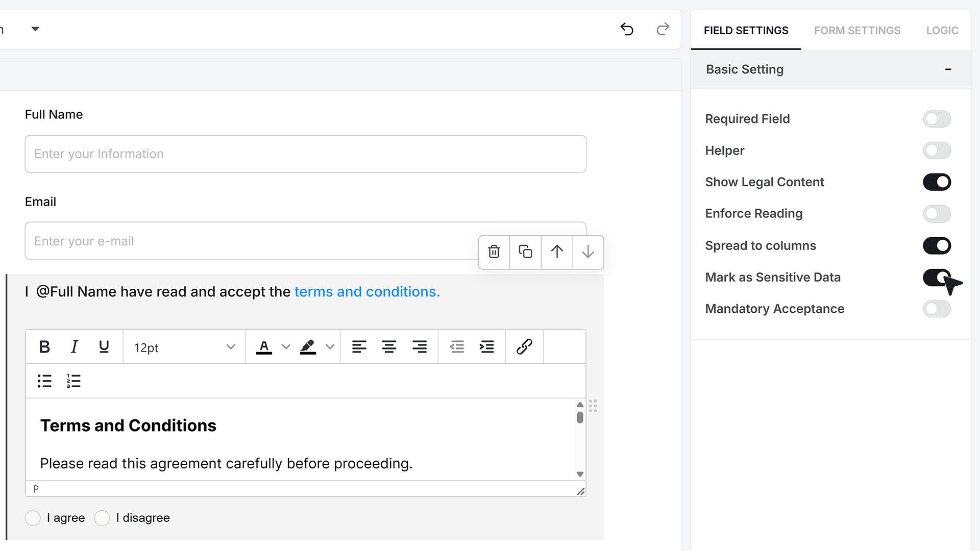Screen dimensions: 980x551
Task: Delete the selected field with trash icon
Action: 494,252
